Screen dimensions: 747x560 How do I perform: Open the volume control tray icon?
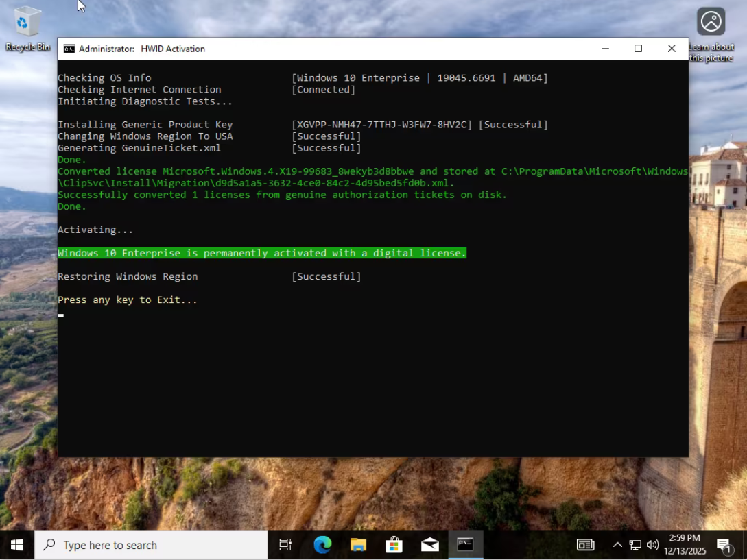652,545
